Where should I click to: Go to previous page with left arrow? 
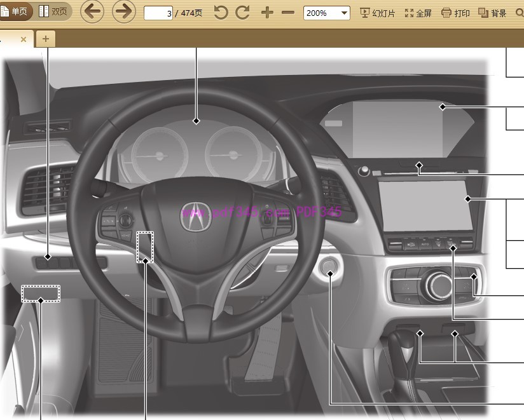(92, 11)
